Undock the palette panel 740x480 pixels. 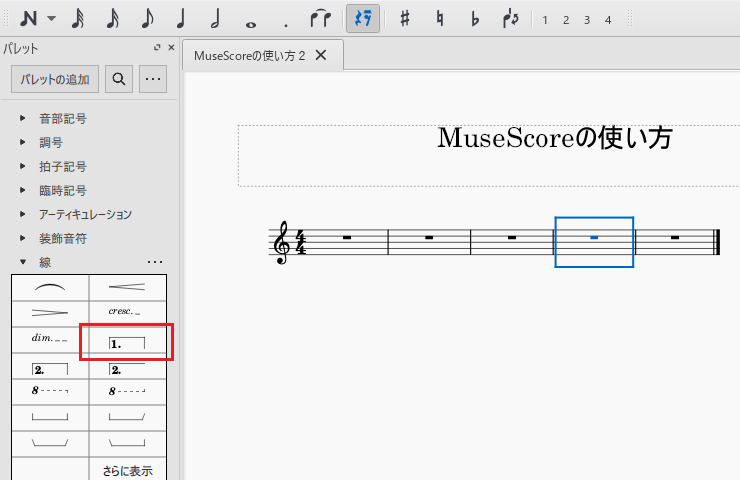coord(157,47)
